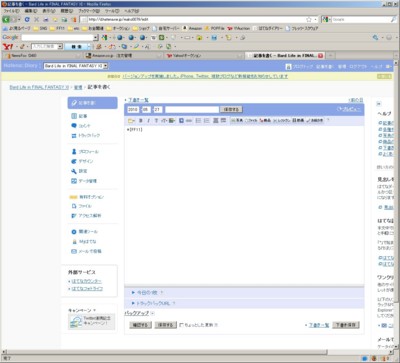The height and width of the screenshot is (363, 400).
Task: Open プロフィール profile item in sidebar
Action: 85,152
